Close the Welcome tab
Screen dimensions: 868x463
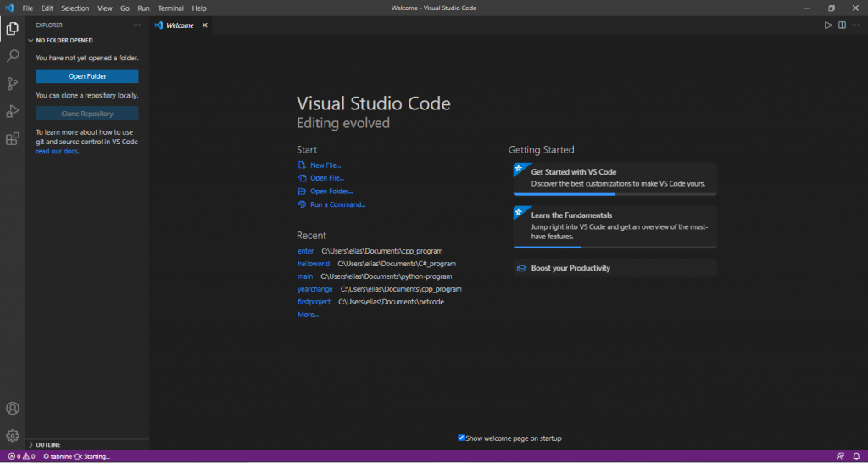tap(204, 25)
